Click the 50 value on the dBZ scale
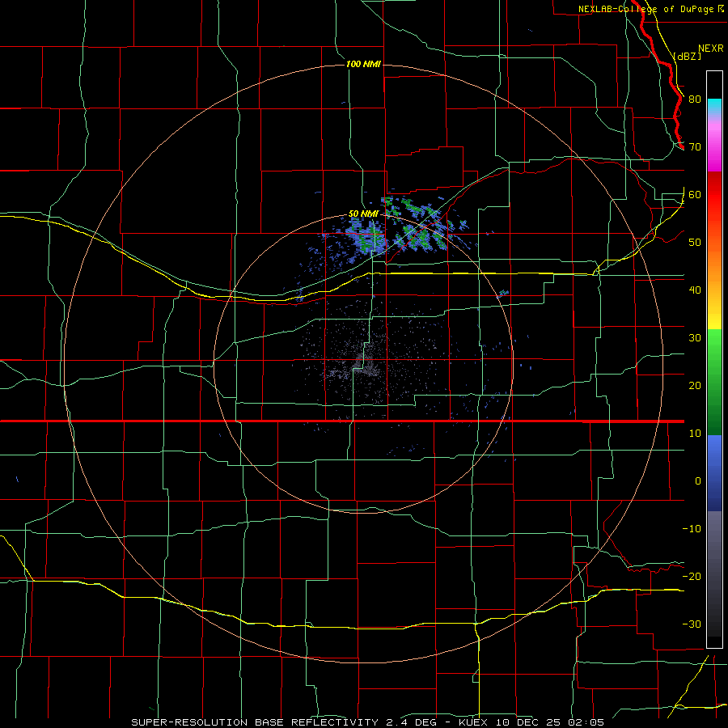728x728 pixels. [x=695, y=243]
